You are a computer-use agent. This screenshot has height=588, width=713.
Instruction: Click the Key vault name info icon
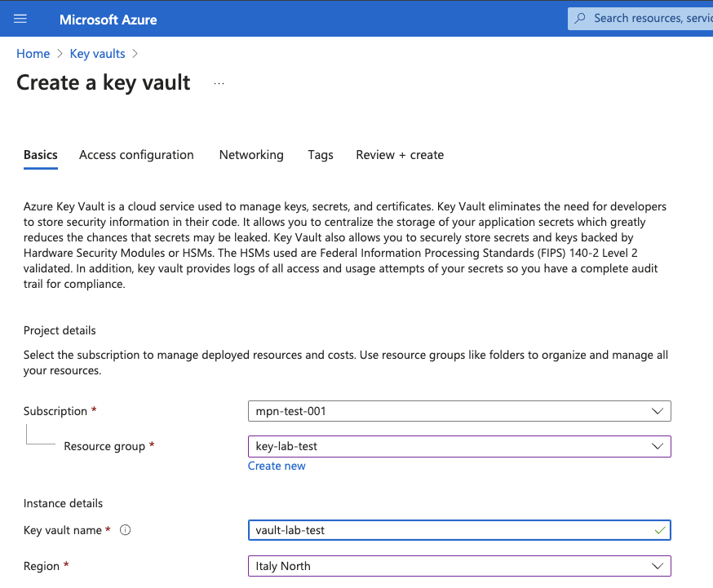coord(126,530)
